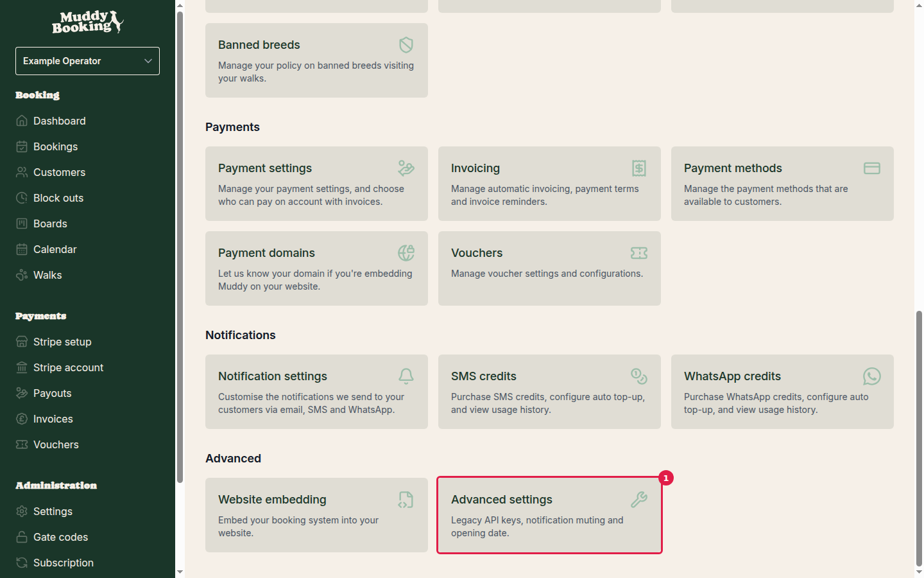Select the Dashboard icon in the sidebar
Image resolution: width=924 pixels, height=578 pixels.
22,121
